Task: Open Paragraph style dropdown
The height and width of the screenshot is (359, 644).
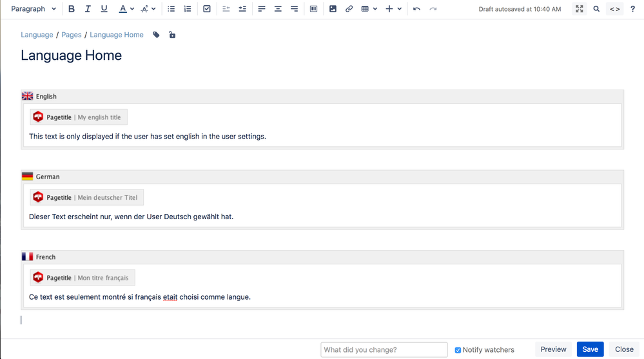Action: 33,8
